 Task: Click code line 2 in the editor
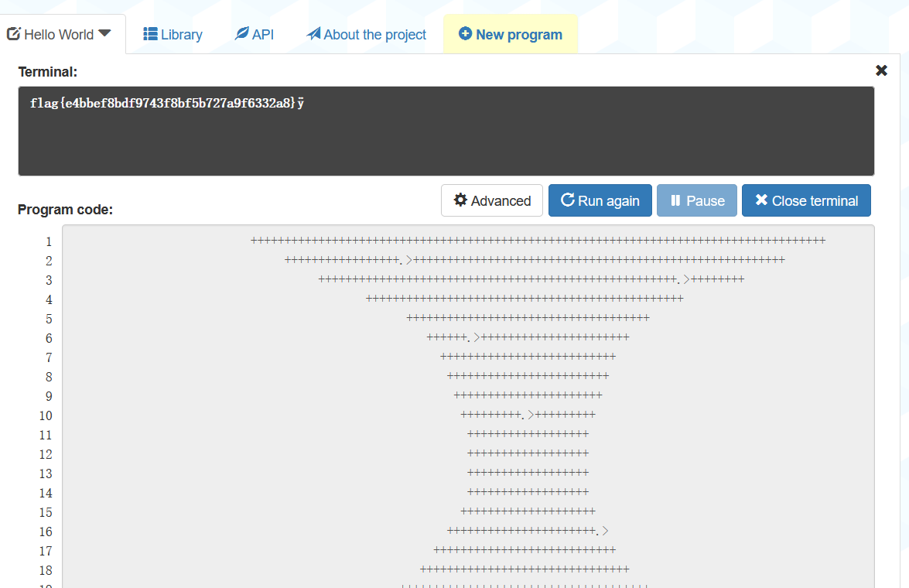535,260
